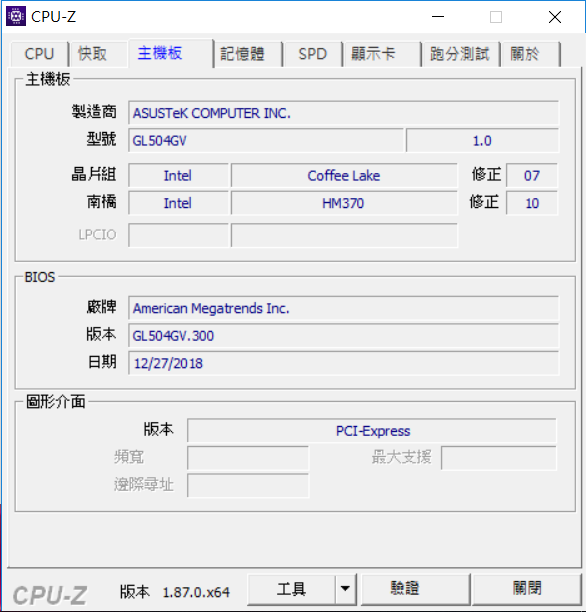
Task: Click BIOS date 12/27/2018
Action: tap(344, 363)
